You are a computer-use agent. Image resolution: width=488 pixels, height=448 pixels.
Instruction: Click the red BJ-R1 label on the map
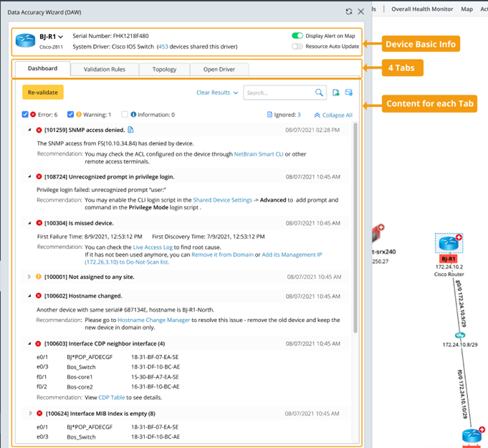(449, 259)
